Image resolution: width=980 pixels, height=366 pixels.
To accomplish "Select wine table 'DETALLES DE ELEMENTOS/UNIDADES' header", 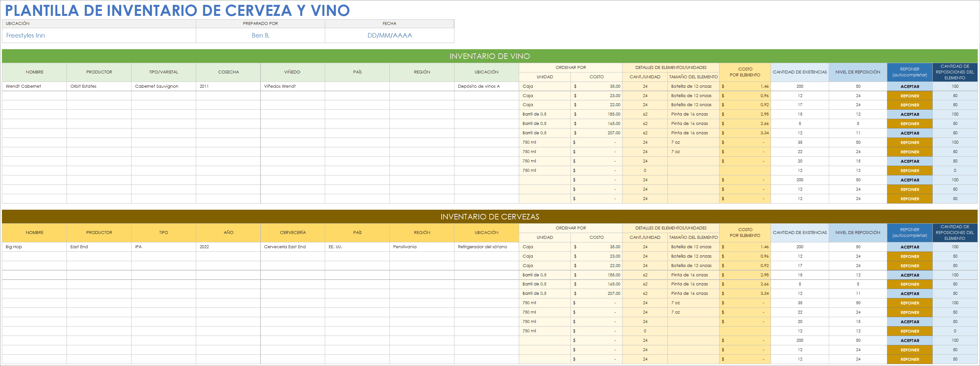I will 671,67.
